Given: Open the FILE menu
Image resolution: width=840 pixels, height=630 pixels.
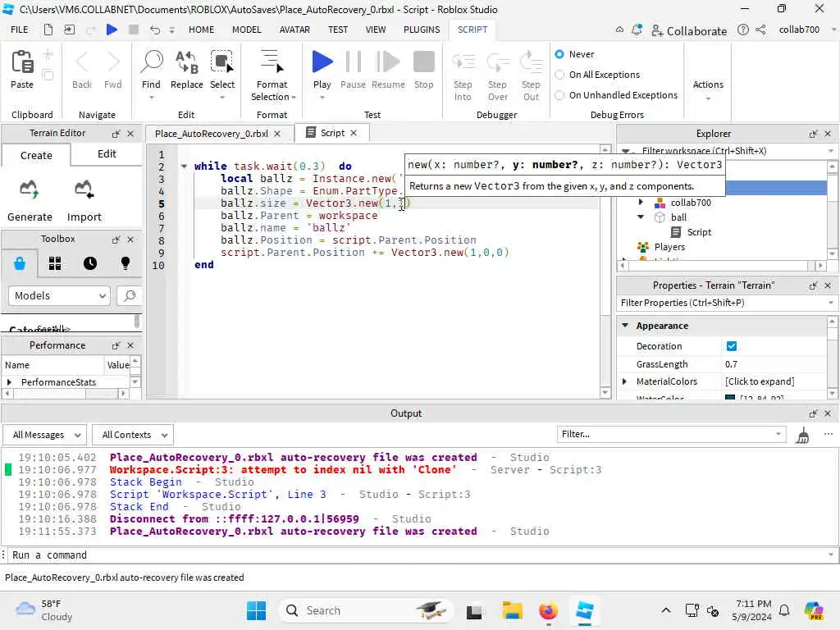Looking at the screenshot, I should [x=20, y=30].
